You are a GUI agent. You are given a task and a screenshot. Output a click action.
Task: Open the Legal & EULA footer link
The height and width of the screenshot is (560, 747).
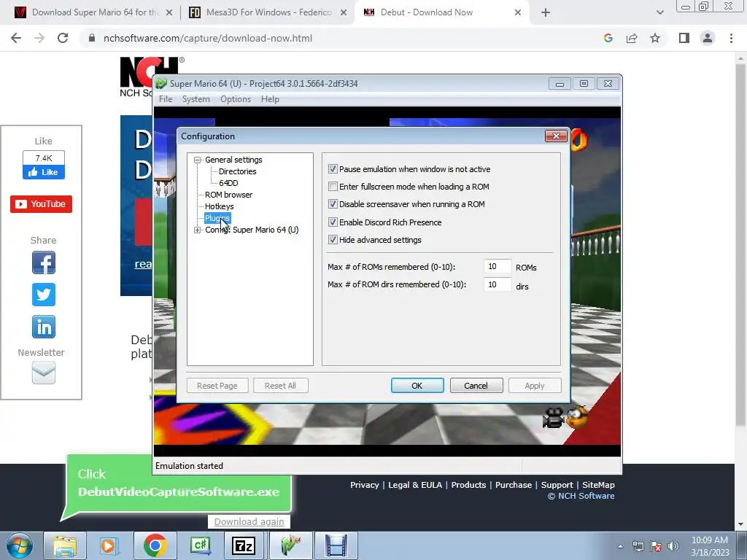coord(415,485)
